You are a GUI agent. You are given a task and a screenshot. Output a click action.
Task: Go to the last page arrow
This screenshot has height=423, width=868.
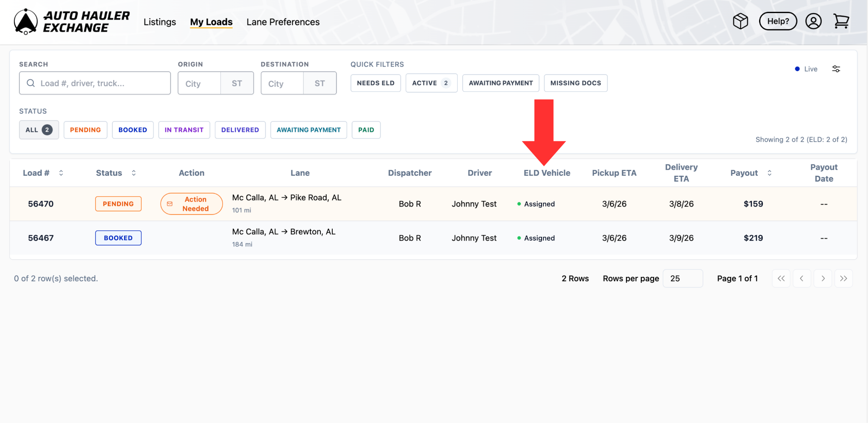click(x=843, y=279)
